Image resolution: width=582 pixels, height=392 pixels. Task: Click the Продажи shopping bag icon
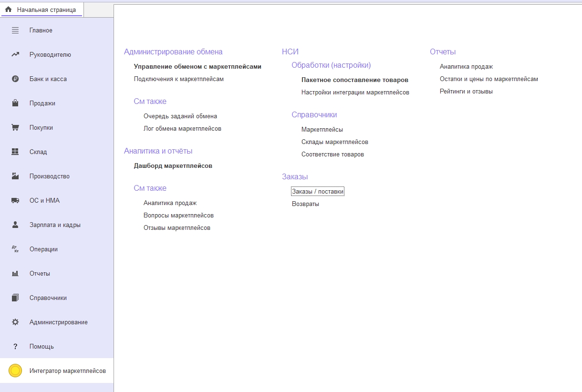pyautogui.click(x=15, y=103)
